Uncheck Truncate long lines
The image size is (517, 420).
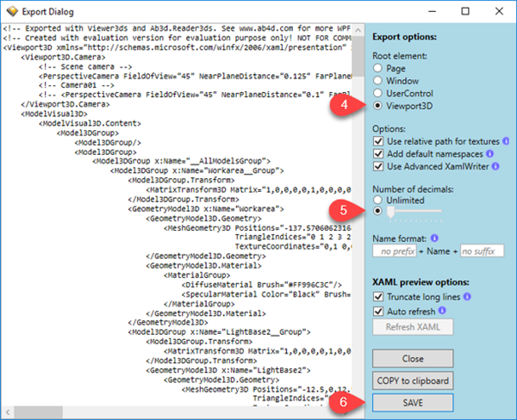[379, 297]
